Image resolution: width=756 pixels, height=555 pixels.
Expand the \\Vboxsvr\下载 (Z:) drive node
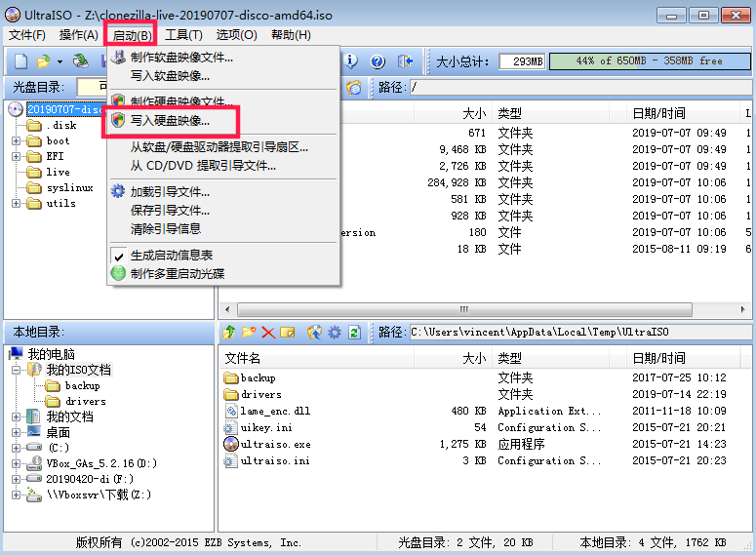pos(16,495)
